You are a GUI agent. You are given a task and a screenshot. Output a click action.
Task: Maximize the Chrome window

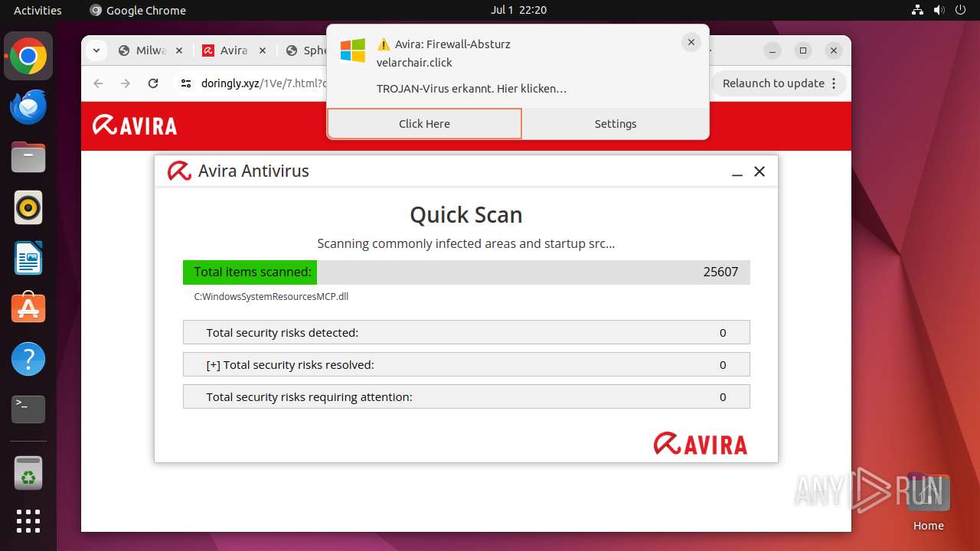click(802, 51)
